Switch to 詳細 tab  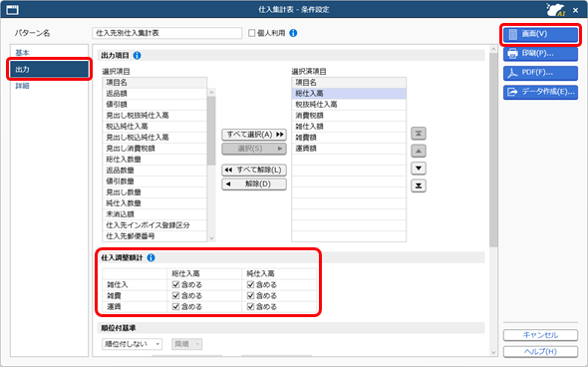pyautogui.click(x=49, y=86)
